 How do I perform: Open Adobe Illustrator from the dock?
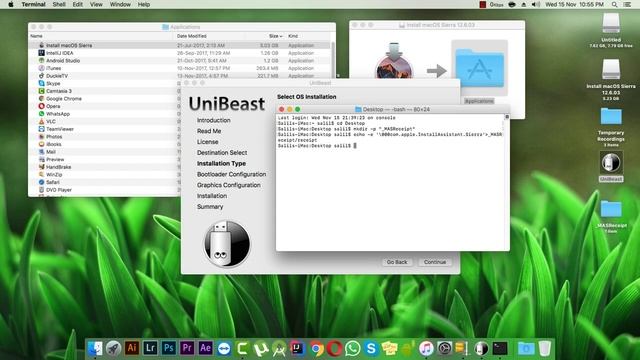click(x=132, y=348)
